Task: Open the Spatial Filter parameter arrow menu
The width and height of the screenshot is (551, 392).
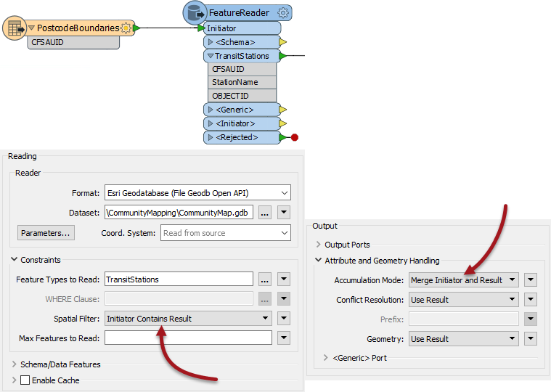Action: 284,319
